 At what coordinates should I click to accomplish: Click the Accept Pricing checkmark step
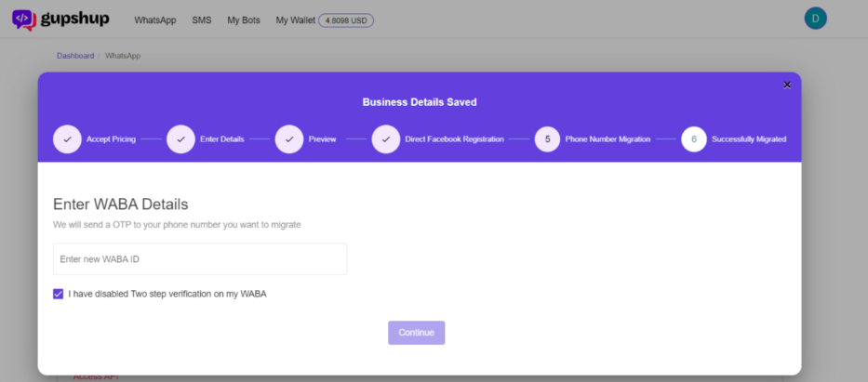pos(67,139)
